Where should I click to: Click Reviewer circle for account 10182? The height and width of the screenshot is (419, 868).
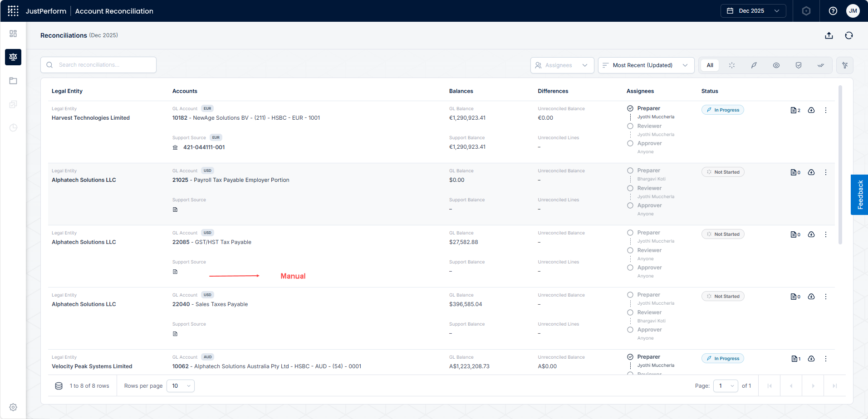coord(630,126)
